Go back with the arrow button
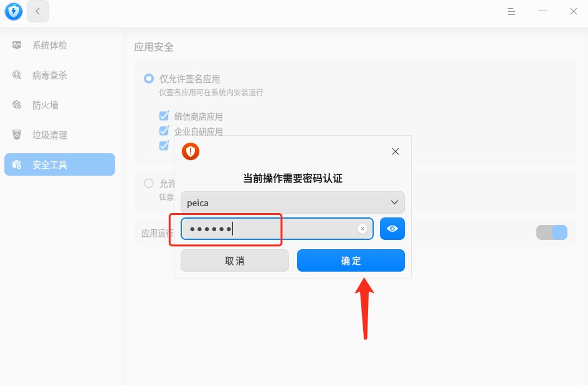The width and height of the screenshot is (588, 385). point(38,11)
